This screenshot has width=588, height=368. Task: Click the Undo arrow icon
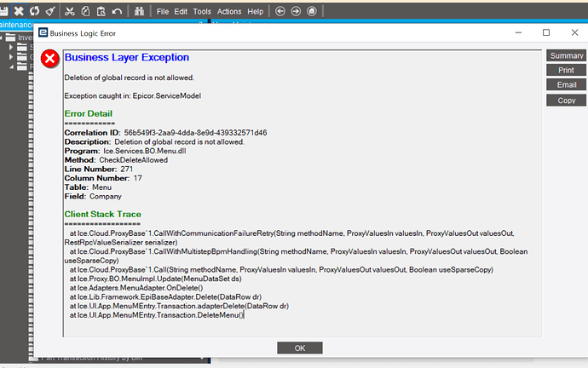tap(117, 11)
